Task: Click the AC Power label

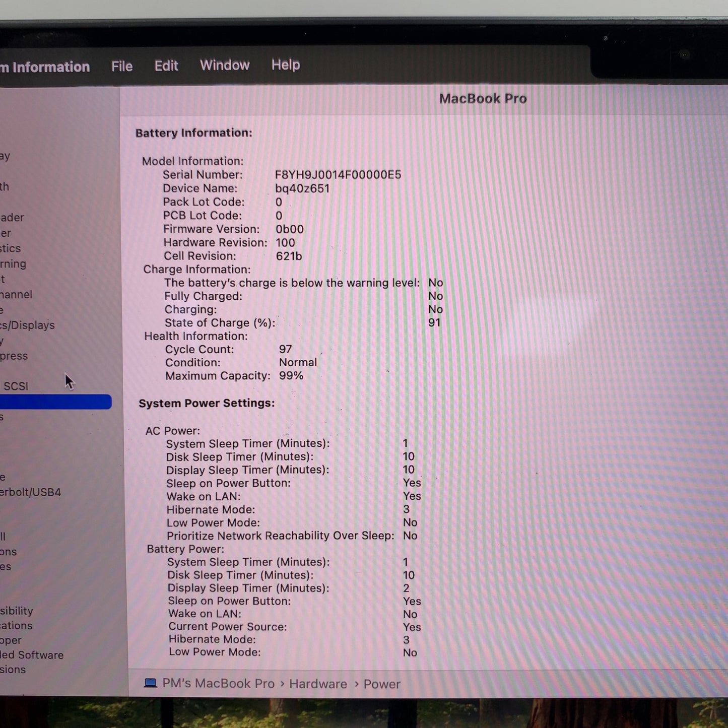Action: point(173,431)
